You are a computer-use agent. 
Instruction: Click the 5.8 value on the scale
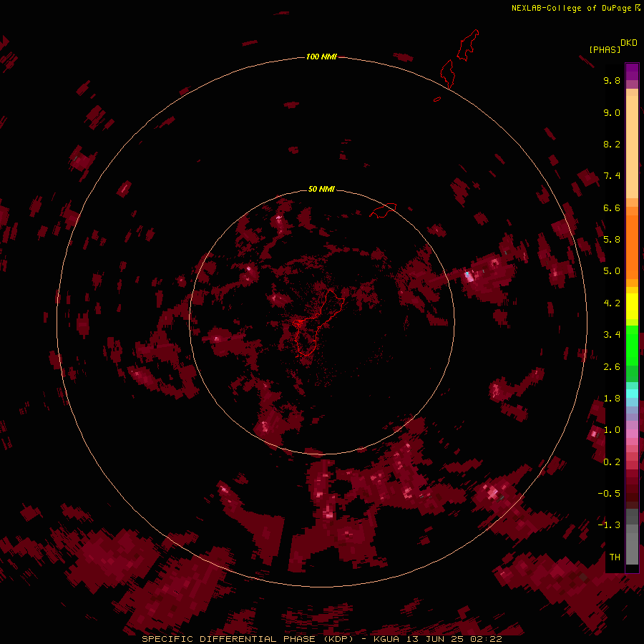(612, 240)
